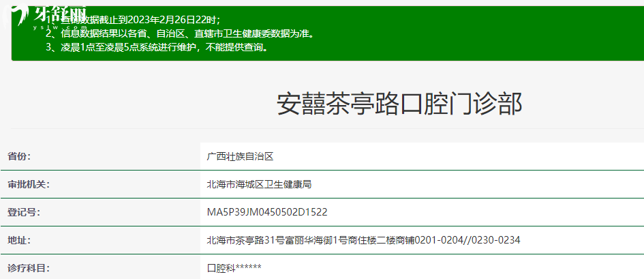Image resolution: width=644 pixels, height=279 pixels.
Task: Click the clinic title 安囍茶亭路口腔门诊部
Action: (399, 104)
